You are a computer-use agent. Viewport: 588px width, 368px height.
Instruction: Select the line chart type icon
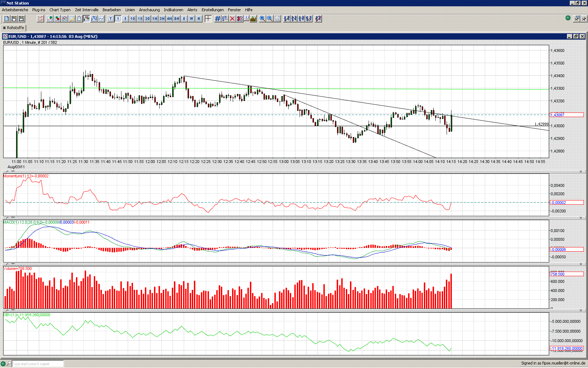pos(101,19)
